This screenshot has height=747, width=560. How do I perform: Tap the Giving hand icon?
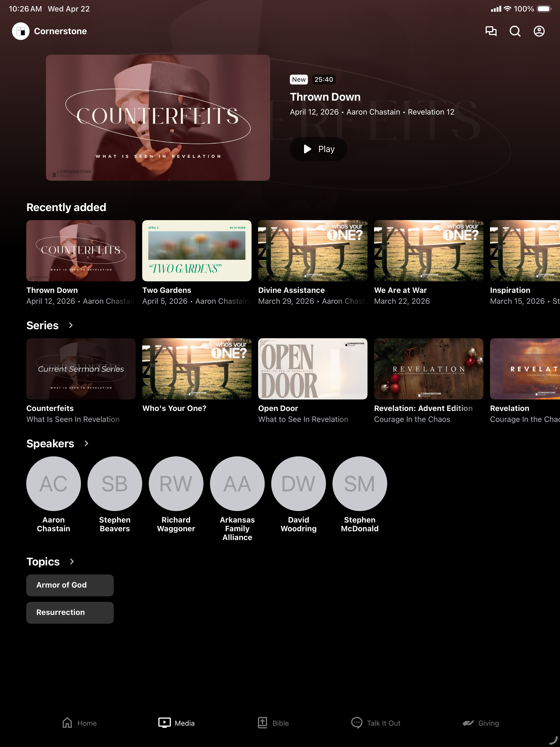click(x=468, y=723)
